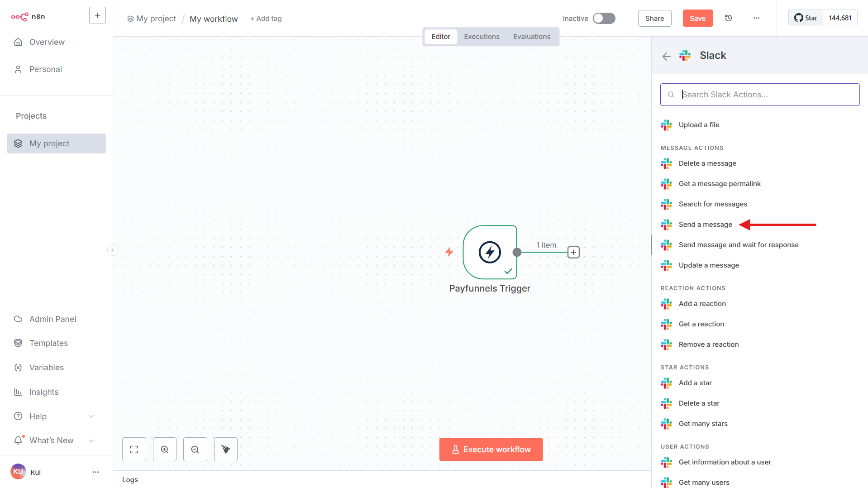The width and height of the screenshot is (868, 488).
Task: Click the 144,681 star count
Action: click(840, 18)
